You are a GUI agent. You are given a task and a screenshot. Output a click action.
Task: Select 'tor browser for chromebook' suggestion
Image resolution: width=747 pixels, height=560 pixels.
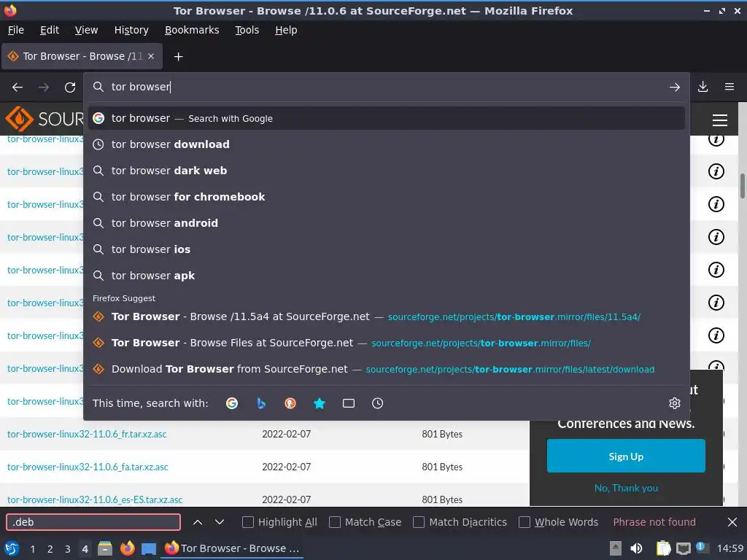[387, 197]
